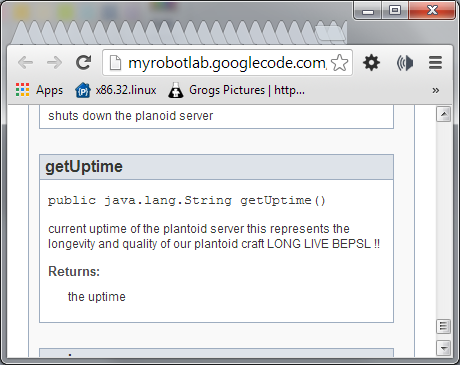Screen dimensions: 460x365
Task: Click the scrollbar down arrow
Action: coord(443,348)
